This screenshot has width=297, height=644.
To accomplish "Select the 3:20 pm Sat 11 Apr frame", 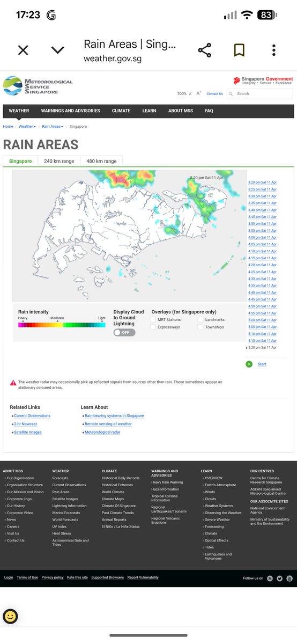I will pyautogui.click(x=262, y=182).
